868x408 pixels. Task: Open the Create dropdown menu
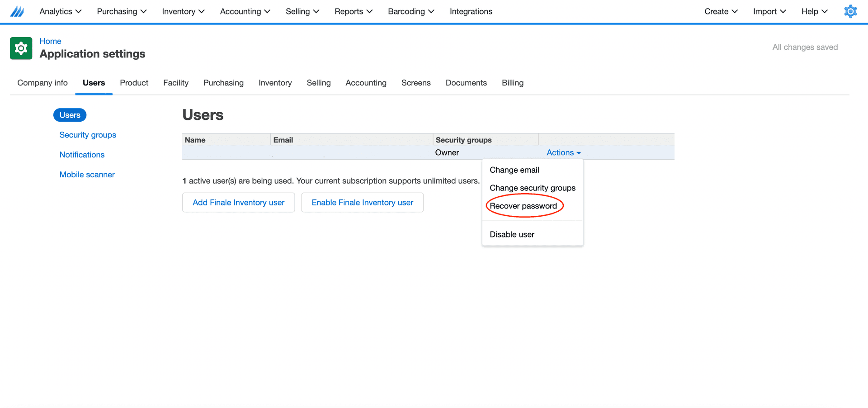[721, 11]
